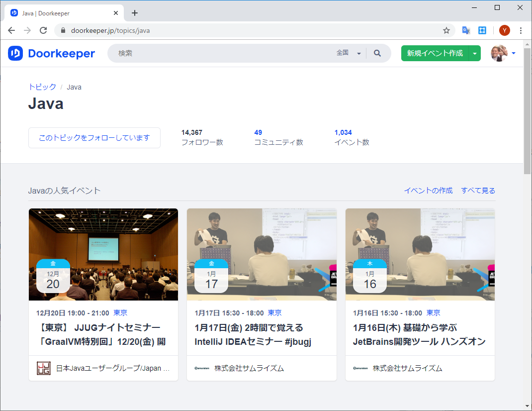Click the Doorkeeper logo
Viewport: 532px width, 411px height.
(51, 53)
